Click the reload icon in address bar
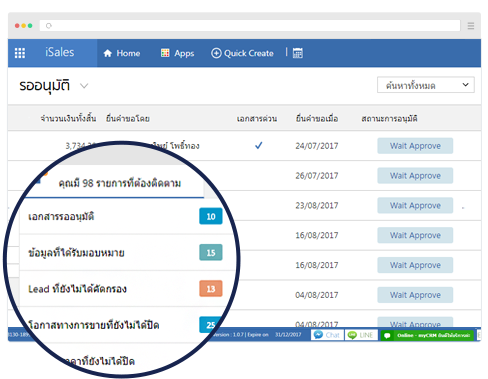This screenshot has height=379, width=488. [49, 26]
